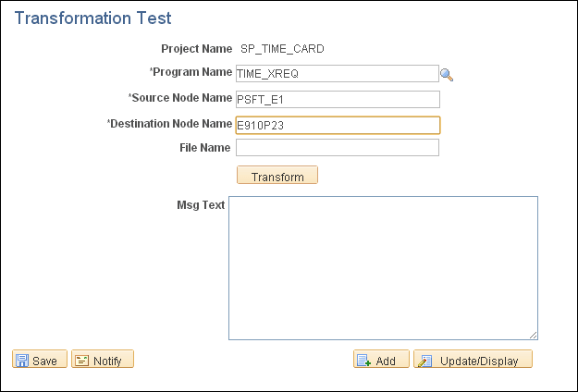Viewport: 578px width, 392px height.
Task: Select the SP_TIME_CARD project value text
Action: coord(282,49)
